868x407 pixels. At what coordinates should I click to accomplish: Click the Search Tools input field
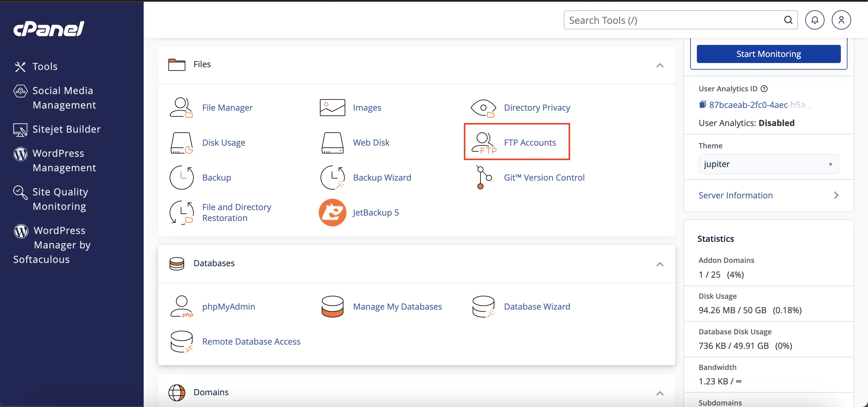point(680,20)
